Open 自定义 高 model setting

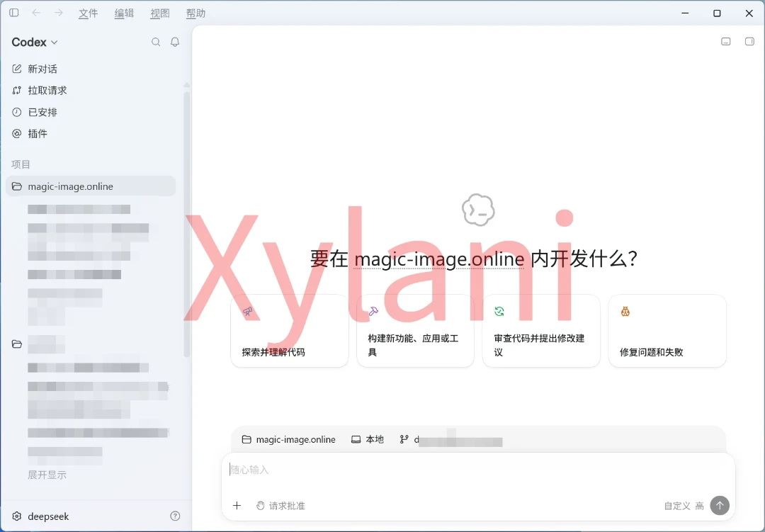684,506
